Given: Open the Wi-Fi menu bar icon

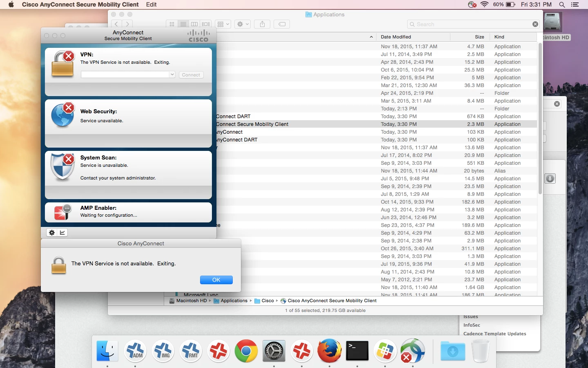Looking at the screenshot, I should [485, 4].
